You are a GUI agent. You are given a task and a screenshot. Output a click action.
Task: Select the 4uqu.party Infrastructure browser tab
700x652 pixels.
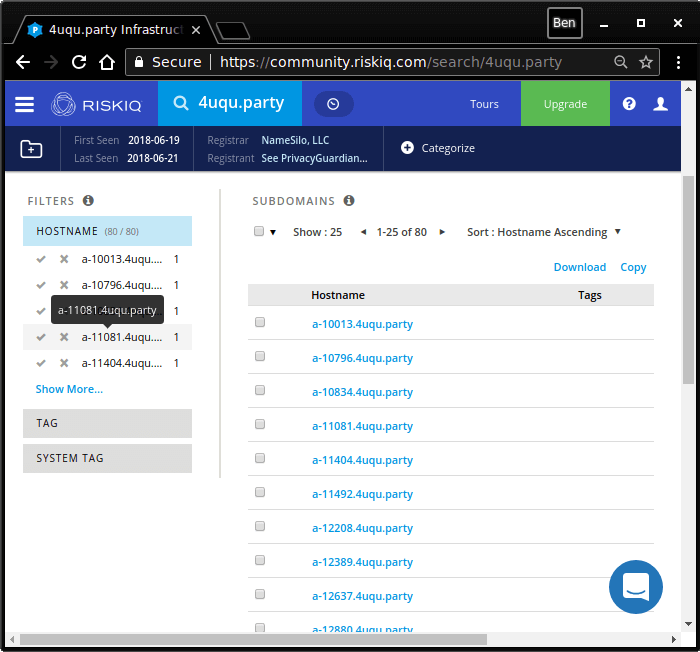tap(115, 30)
